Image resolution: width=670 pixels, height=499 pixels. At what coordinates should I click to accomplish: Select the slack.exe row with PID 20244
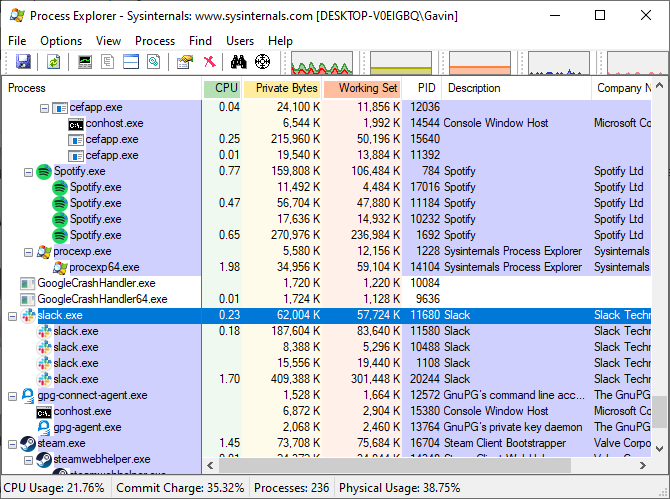(326, 379)
